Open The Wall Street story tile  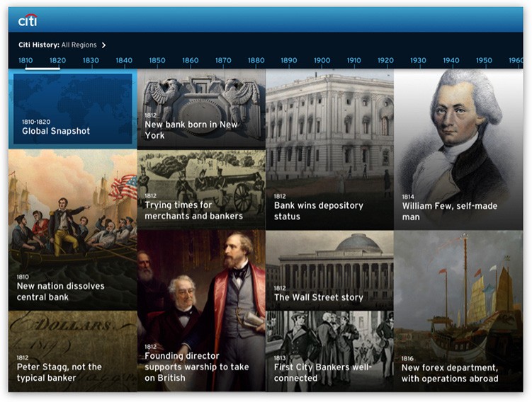click(x=329, y=270)
